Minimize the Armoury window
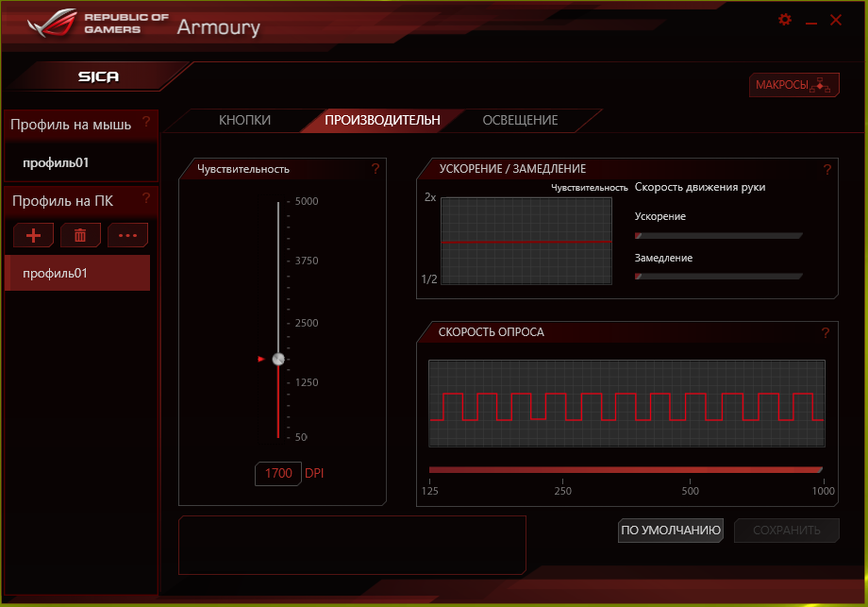Image resolution: width=868 pixels, height=607 pixels. coord(811,23)
